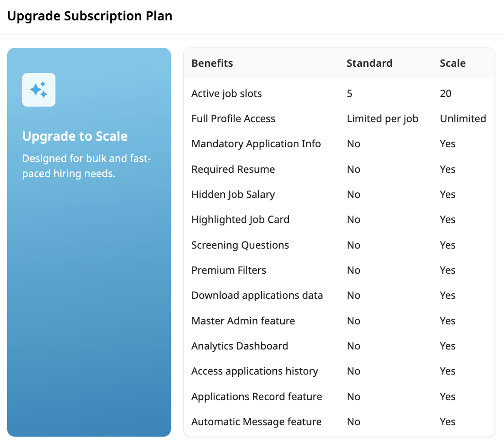Screen dimensions: 504x448
Task: Select the Standard column header
Action: click(x=369, y=63)
